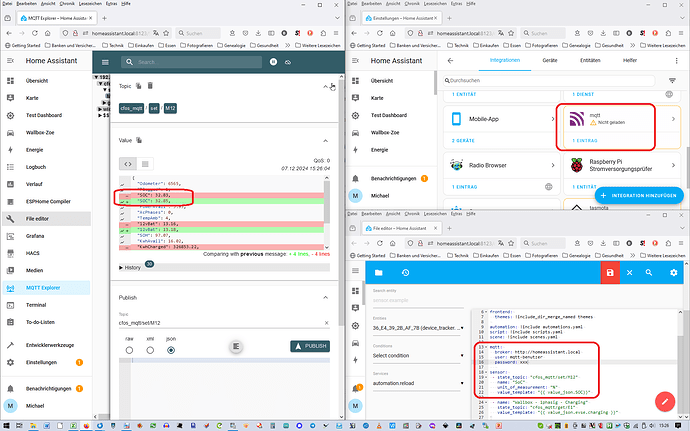Viewport: 690px width, 431px height.
Task: Collapse the Value panel with its chevron
Action: point(325,141)
